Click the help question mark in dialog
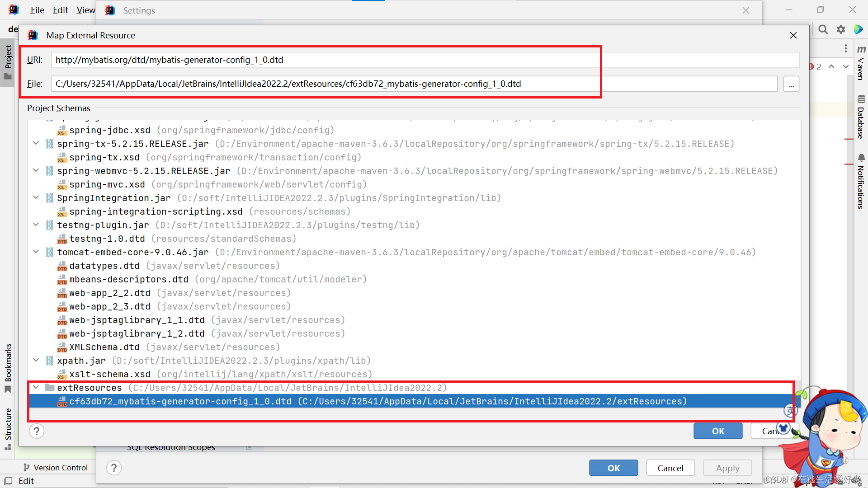Screen dimensions: 868x488 tap(37, 431)
